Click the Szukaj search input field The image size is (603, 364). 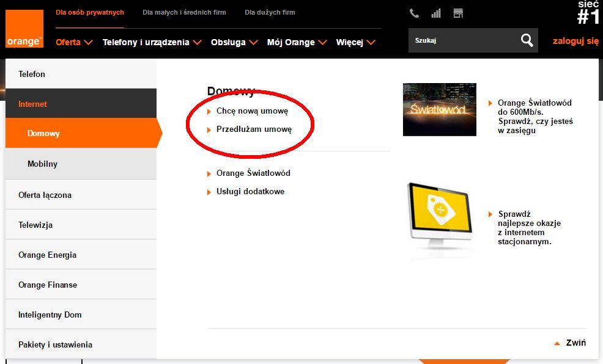(462, 41)
